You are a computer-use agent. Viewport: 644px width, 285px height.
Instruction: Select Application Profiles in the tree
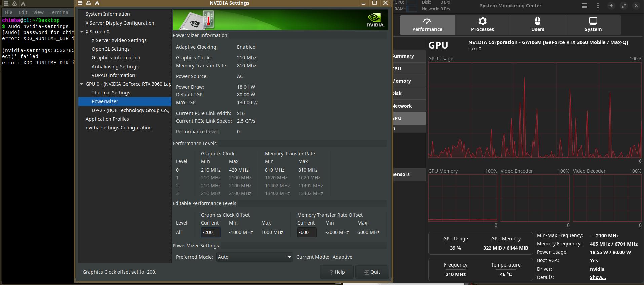tap(107, 119)
